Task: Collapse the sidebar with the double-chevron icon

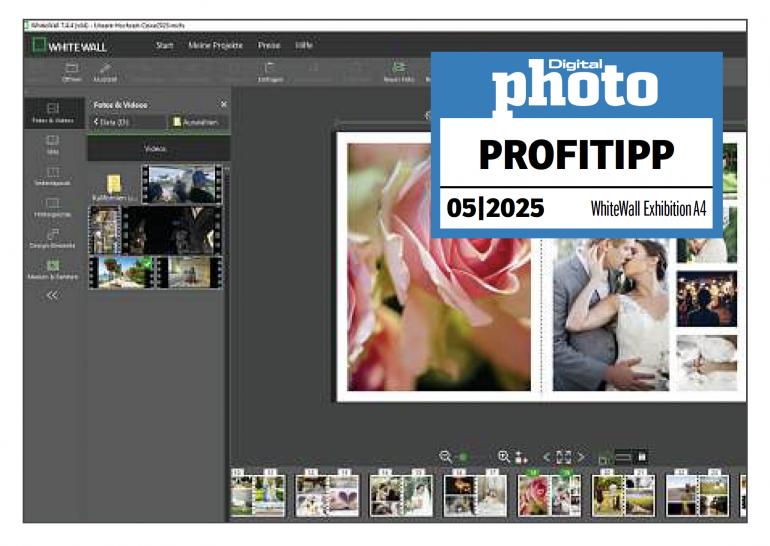Action: (52, 295)
